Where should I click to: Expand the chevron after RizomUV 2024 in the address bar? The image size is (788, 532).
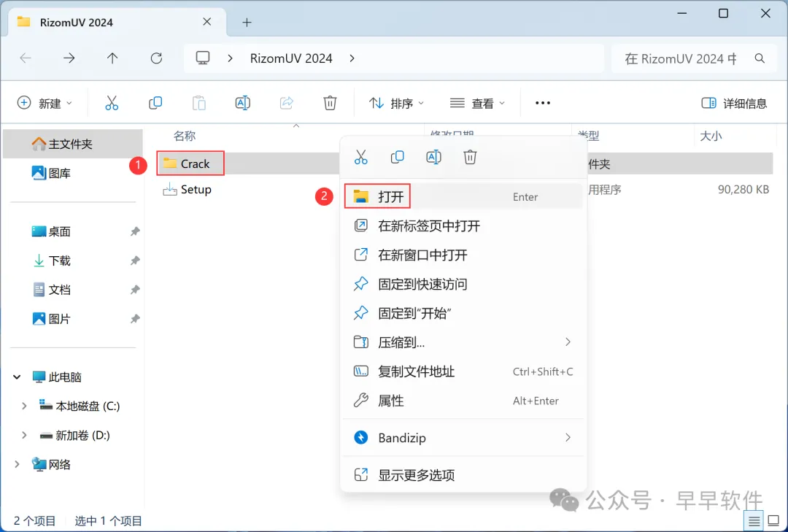pos(352,58)
